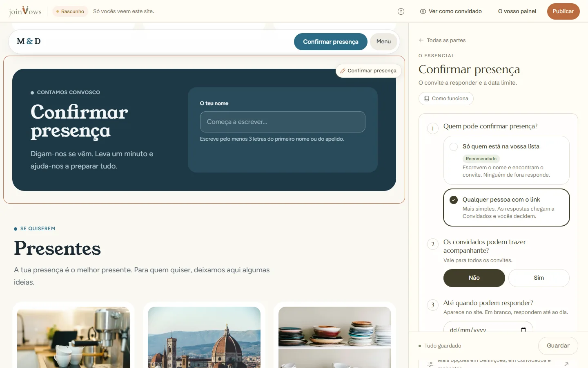This screenshot has height=368, width=588.
Task: Click the 'Presentes' section heading
Action: [57, 249]
